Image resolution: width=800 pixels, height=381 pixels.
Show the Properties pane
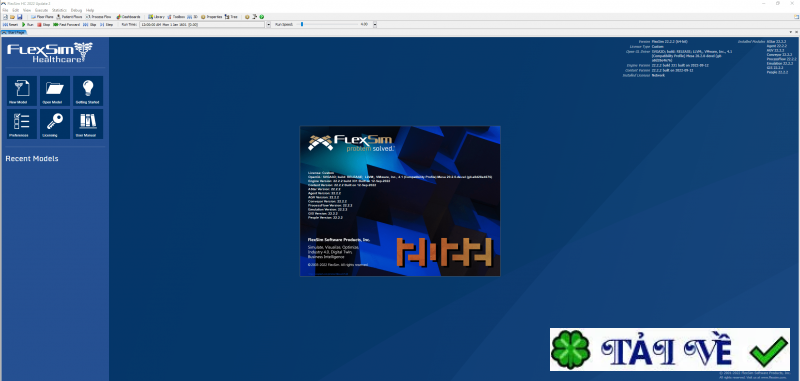tap(212, 17)
